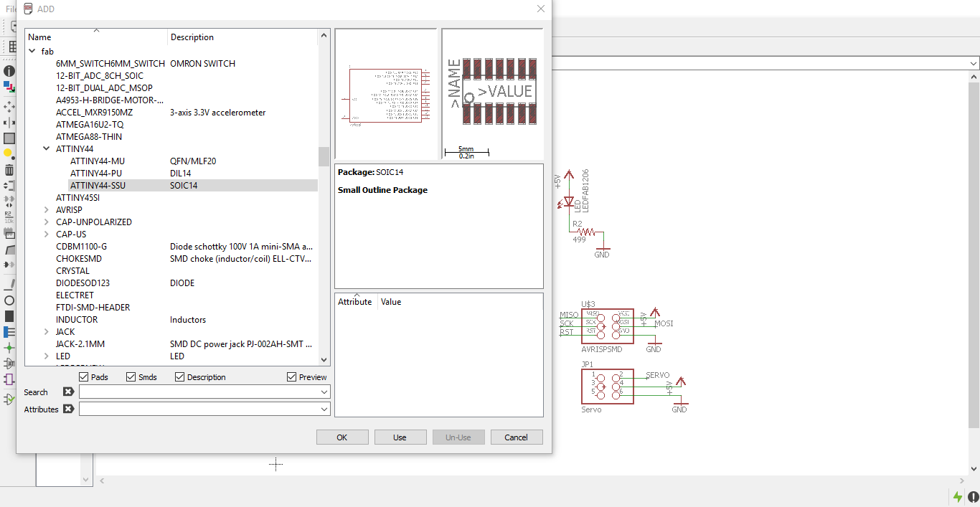Expand the JACK tree item
Image resolution: width=980 pixels, height=507 pixels.
point(47,331)
